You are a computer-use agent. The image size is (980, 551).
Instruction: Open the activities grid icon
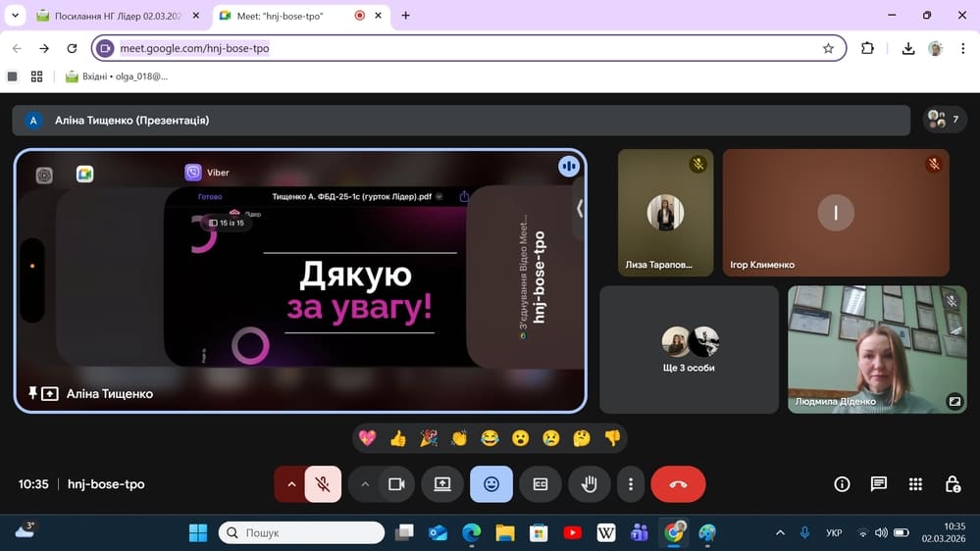pos(915,484)
